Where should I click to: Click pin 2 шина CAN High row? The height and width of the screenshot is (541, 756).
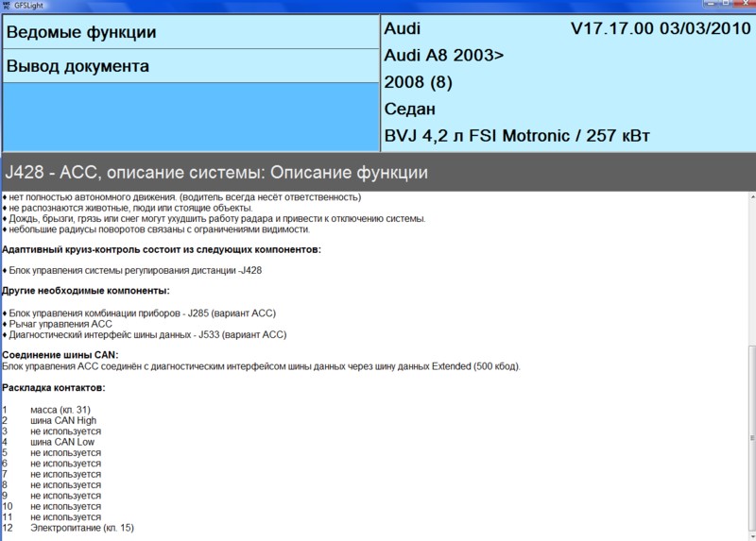62,420
